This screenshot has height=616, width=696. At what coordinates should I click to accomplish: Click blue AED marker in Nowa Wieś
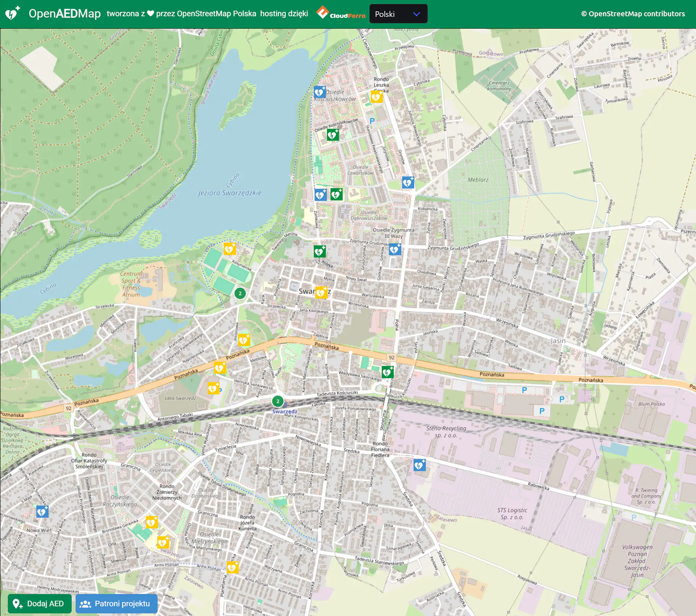[x=42, y=512]
